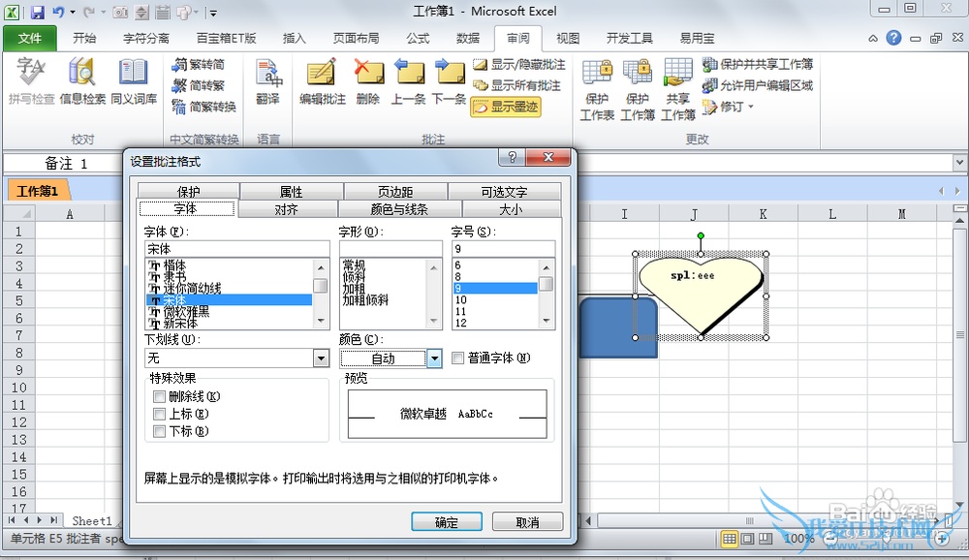Click 取消 Cancel button
969x560 pixels.
528,521
